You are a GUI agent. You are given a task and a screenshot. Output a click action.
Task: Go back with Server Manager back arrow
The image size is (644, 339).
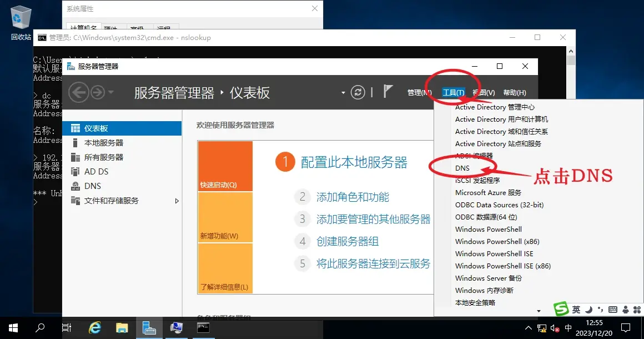click(x=78, y=92)
